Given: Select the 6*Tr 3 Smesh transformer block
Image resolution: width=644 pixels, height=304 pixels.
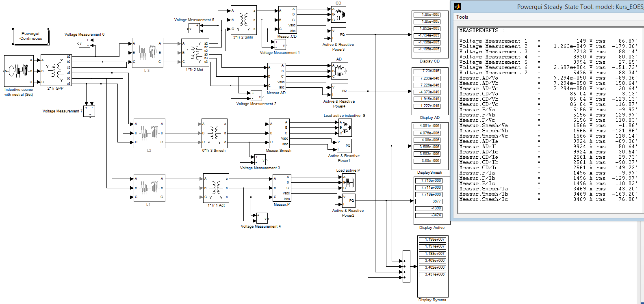Looking at the screenshot, I should [x=215, y=133].
